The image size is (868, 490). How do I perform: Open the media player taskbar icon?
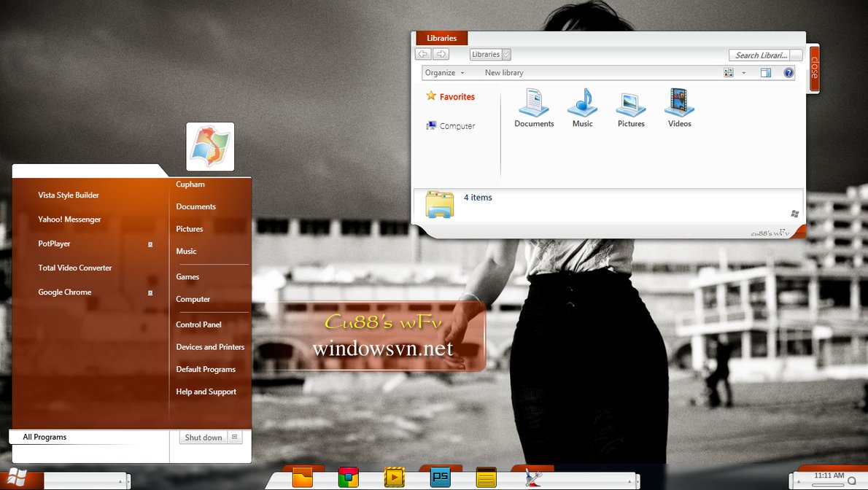394,478
